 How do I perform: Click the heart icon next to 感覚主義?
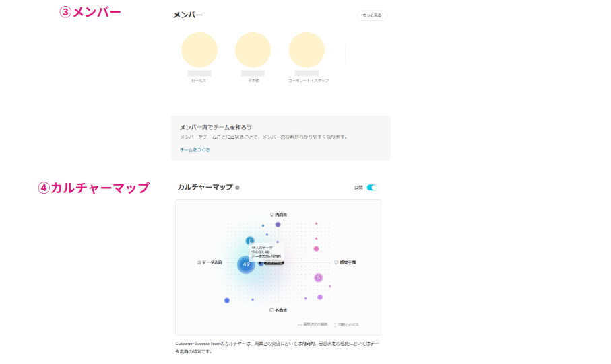click(336, 262)
